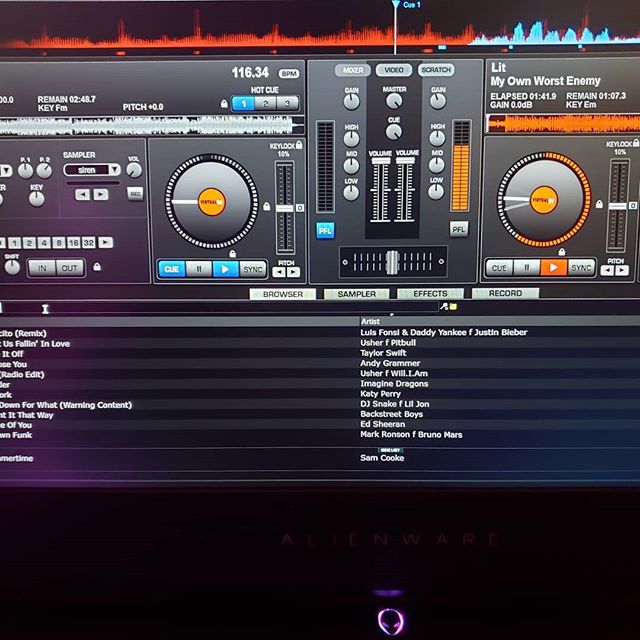Click right channel volume fader
Image resolution: width=640 pixels, height=640 pixels.
[405, 160]
